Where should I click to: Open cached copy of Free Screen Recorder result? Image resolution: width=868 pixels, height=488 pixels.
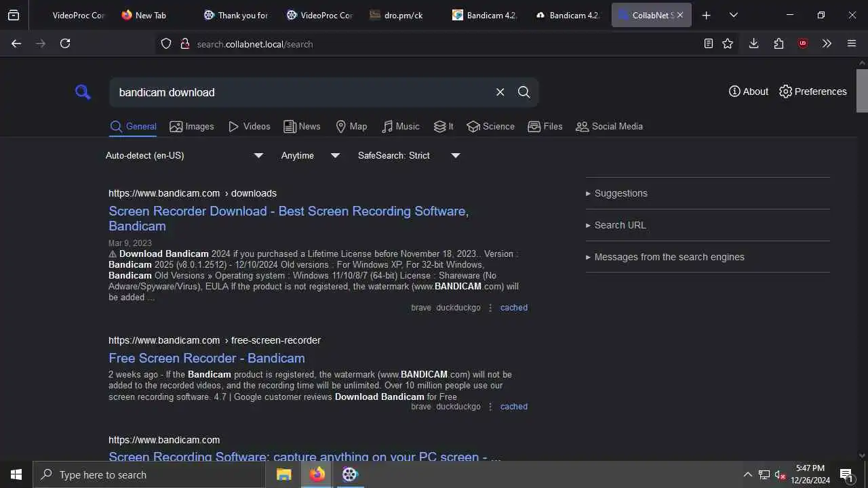tap(514, 407)
